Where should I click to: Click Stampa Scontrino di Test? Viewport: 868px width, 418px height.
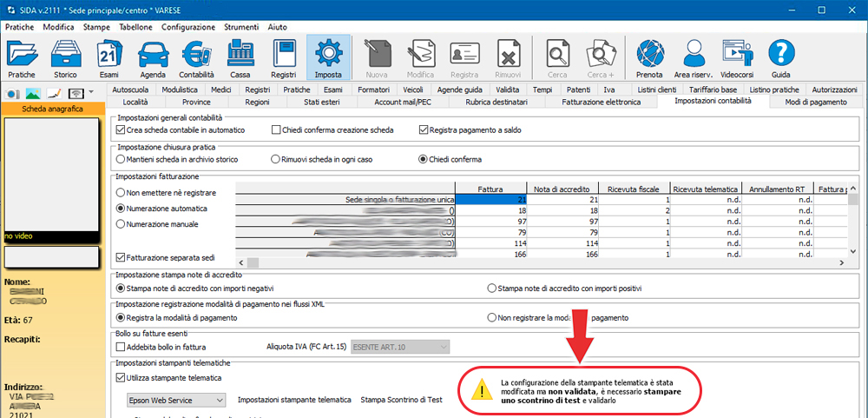coord(404,400)
